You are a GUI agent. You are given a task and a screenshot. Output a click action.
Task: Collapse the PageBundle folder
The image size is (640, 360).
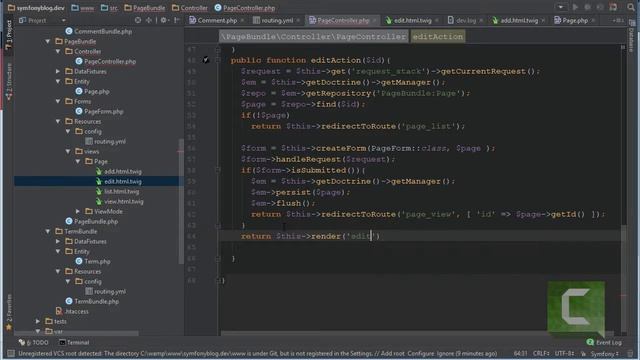pyautogui.click(x=48, y=41)
